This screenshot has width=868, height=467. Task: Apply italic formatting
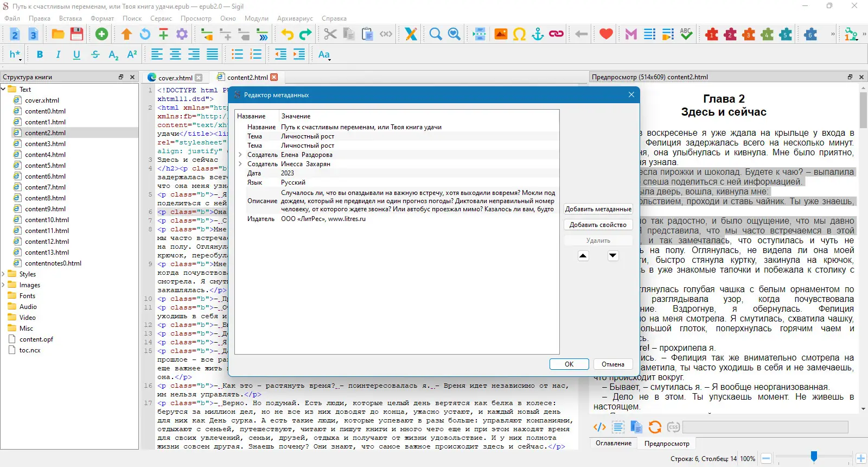coord(58,54)
